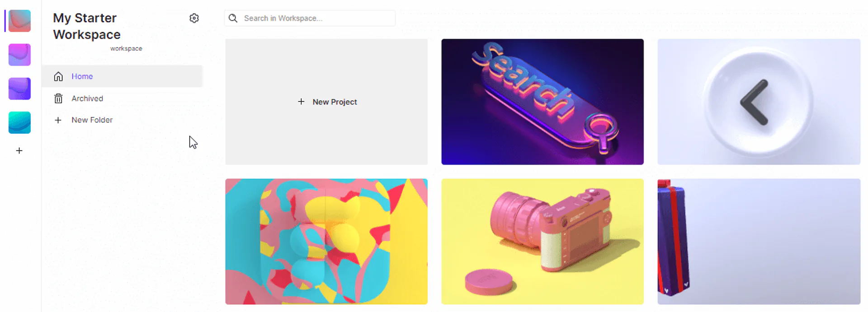The image size is (868, 312).
Task: Switch to the teal wave workspace icon
Action: tap(19, 122)
